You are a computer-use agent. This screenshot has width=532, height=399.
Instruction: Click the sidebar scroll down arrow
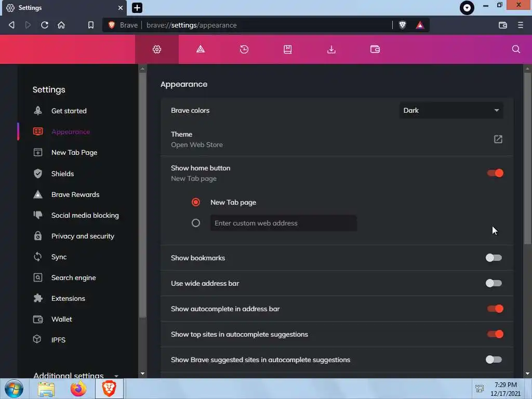(142, 374)
